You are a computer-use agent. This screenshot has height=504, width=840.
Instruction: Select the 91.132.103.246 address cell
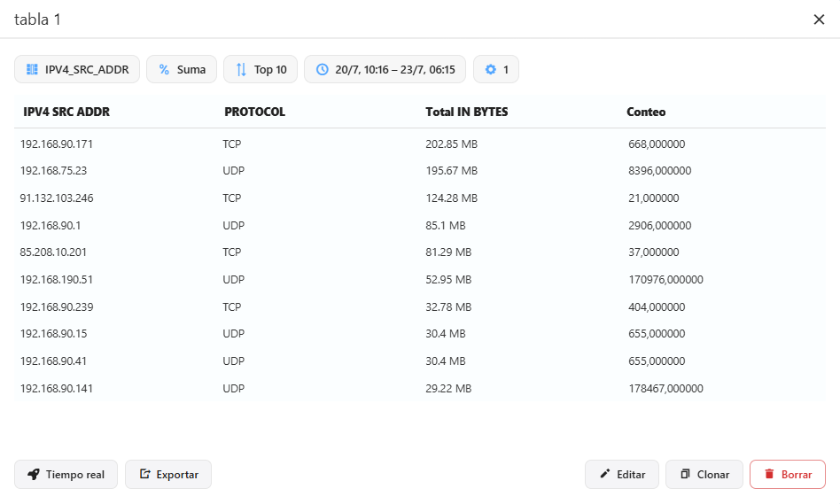57,198
